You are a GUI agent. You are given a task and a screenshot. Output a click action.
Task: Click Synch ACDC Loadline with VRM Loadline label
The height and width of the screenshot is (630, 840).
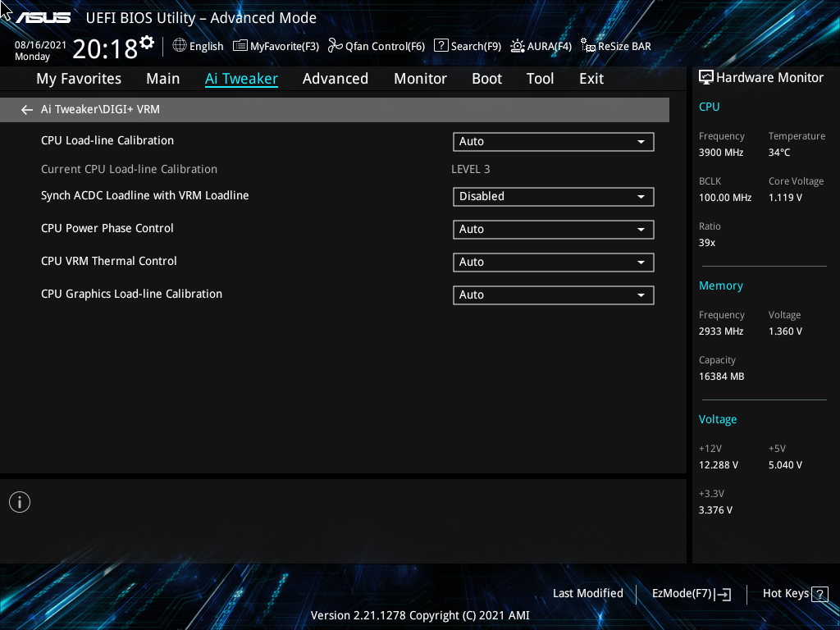pyautogui.click(x=144, y=195)
